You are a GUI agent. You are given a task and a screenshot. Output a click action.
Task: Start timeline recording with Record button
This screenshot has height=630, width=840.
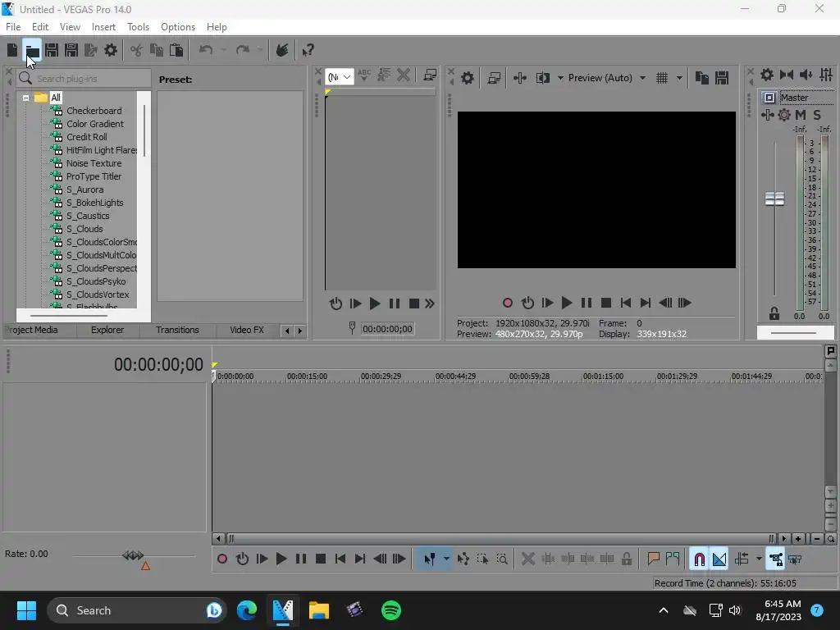point(222,559)
